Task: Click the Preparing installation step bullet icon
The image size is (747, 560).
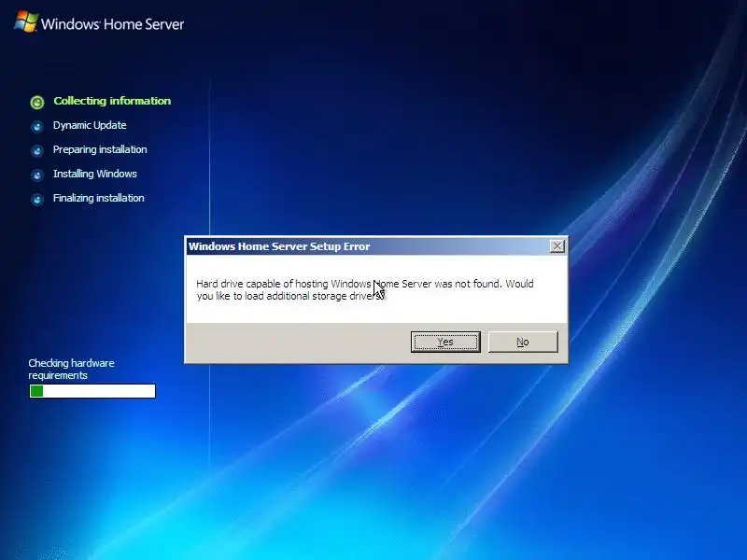Action: pos(36,151)
